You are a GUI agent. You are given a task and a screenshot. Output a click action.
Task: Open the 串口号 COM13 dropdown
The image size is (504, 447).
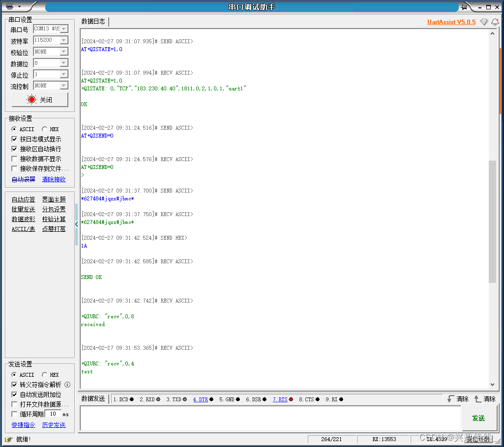pos(64,29)
